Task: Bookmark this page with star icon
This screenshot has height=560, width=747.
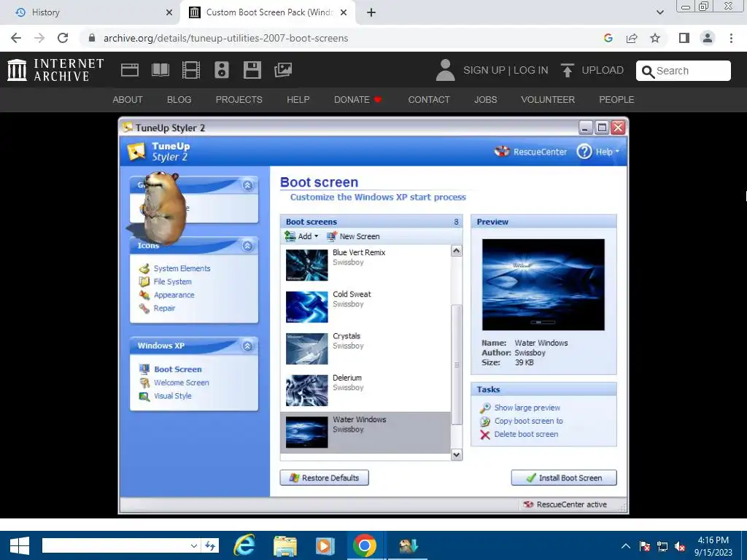Action: coord(655,38)
